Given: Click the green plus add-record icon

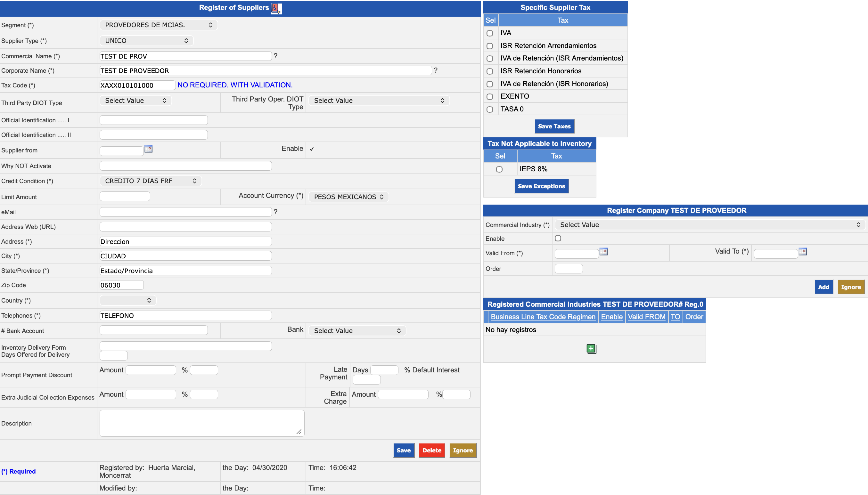Looking at the screenshot, I should pyautogui.click(x=591, y=348).
